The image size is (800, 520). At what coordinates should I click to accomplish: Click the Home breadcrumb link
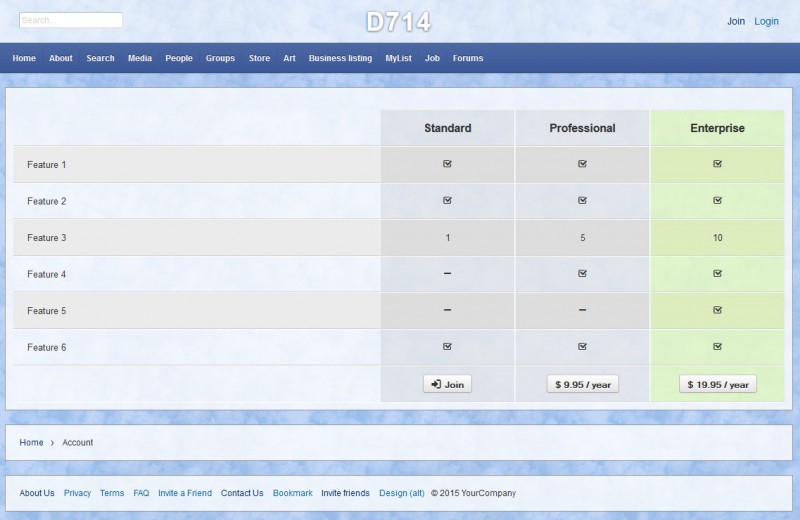(x=31, y=442)
